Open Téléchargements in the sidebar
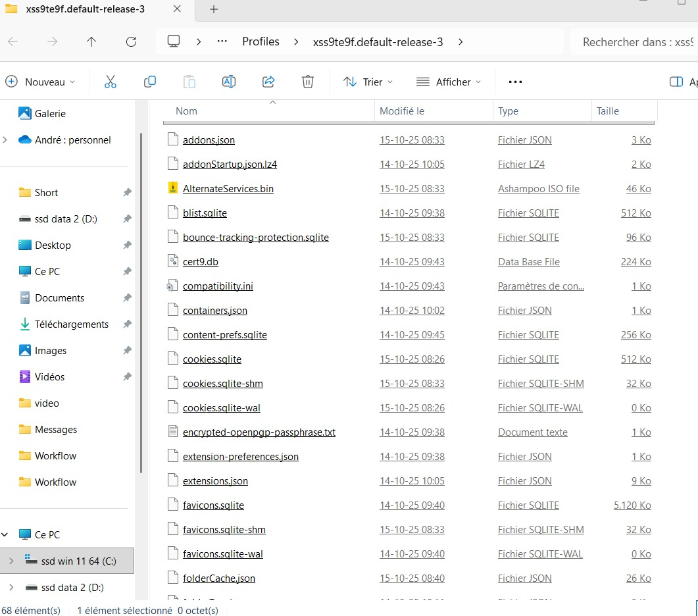Screen dimensions: 698x616 coord(71,324)
